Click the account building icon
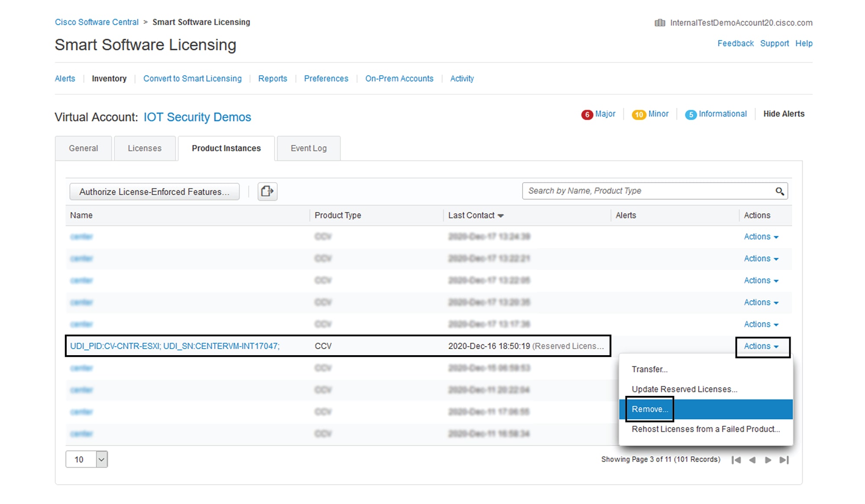The image size is (865, 504). pos(660,23)
